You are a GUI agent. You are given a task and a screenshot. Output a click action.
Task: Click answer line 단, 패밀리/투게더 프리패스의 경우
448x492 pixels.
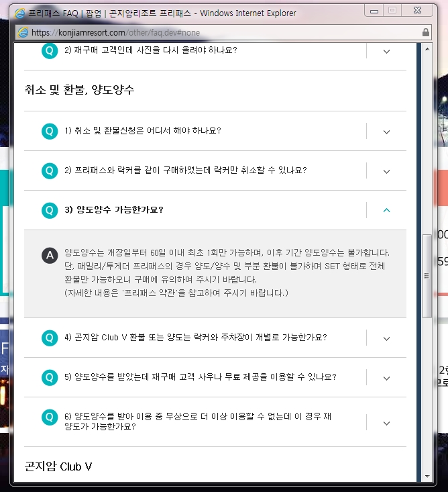225,266
